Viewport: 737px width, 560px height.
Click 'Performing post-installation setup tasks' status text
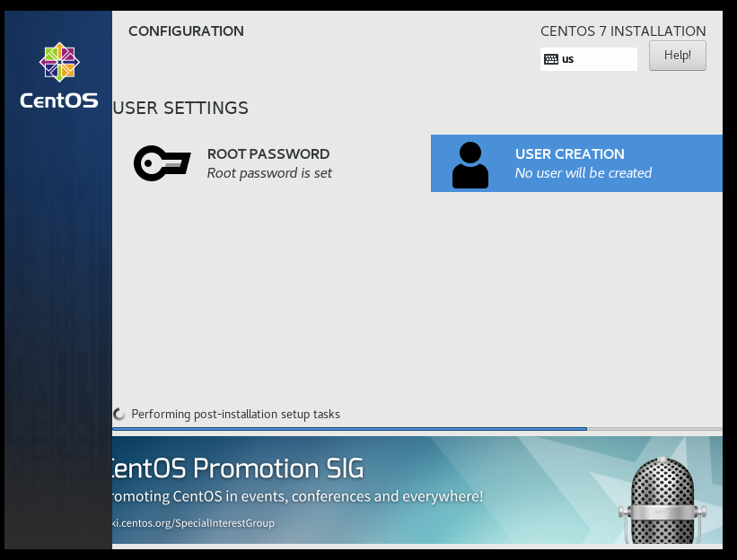click(235, 415)
